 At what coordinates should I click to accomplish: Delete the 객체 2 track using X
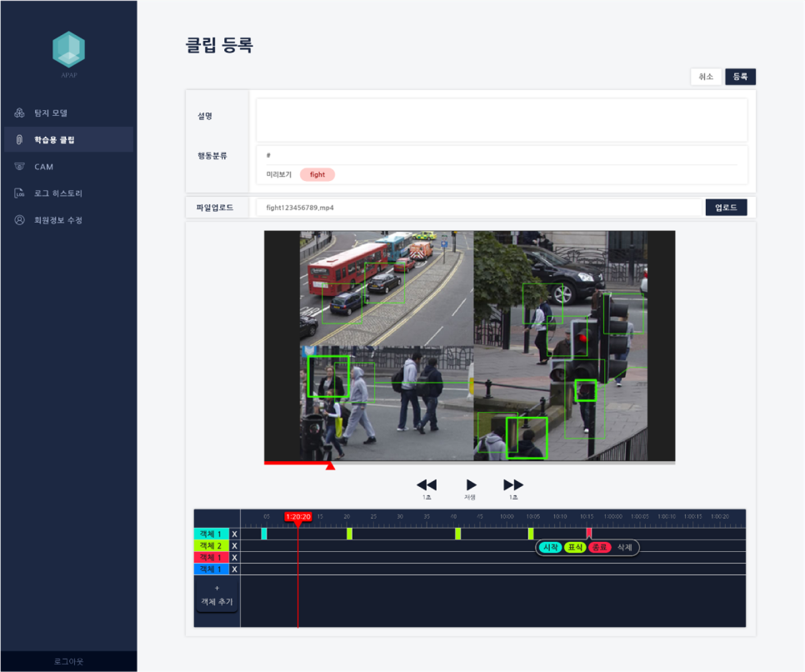(x=234, y=545)
